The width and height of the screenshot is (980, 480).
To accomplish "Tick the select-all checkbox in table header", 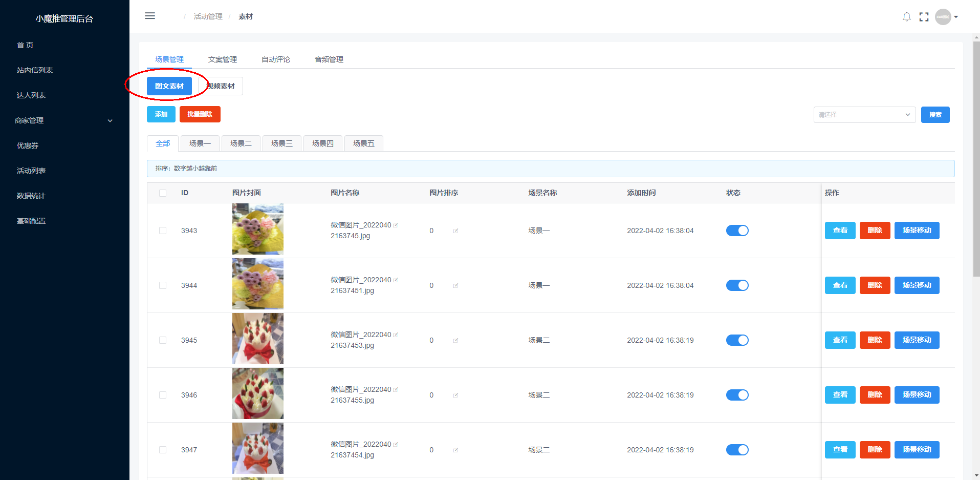I will pyautogui.click(x=163, y=193).
